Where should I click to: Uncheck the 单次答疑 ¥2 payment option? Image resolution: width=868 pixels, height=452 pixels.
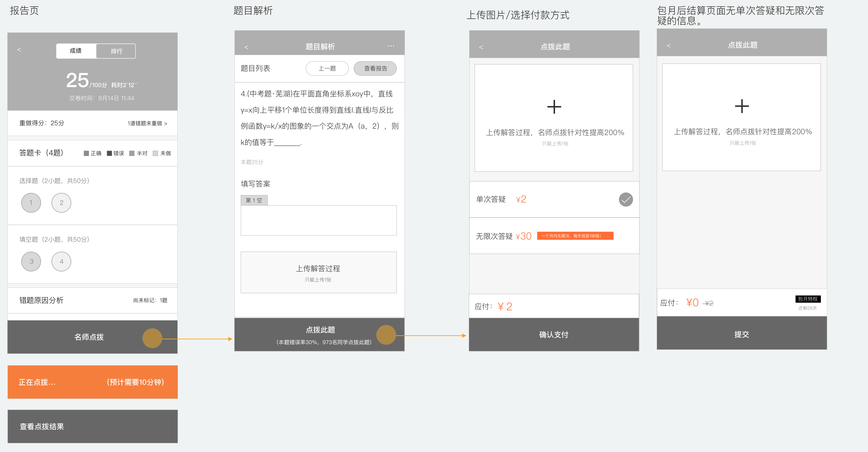click(626, 199)
